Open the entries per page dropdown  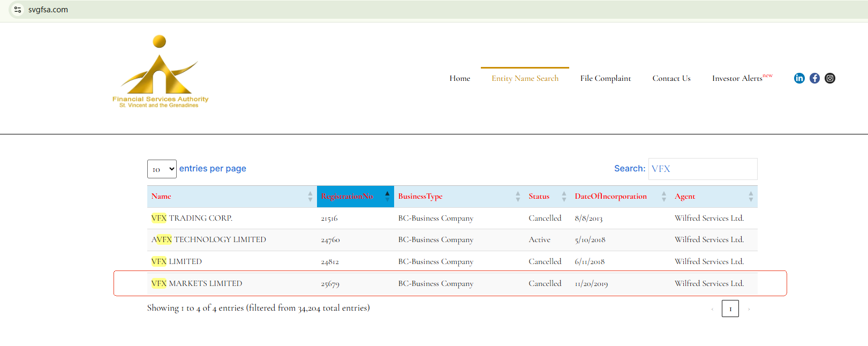point(162,169)
